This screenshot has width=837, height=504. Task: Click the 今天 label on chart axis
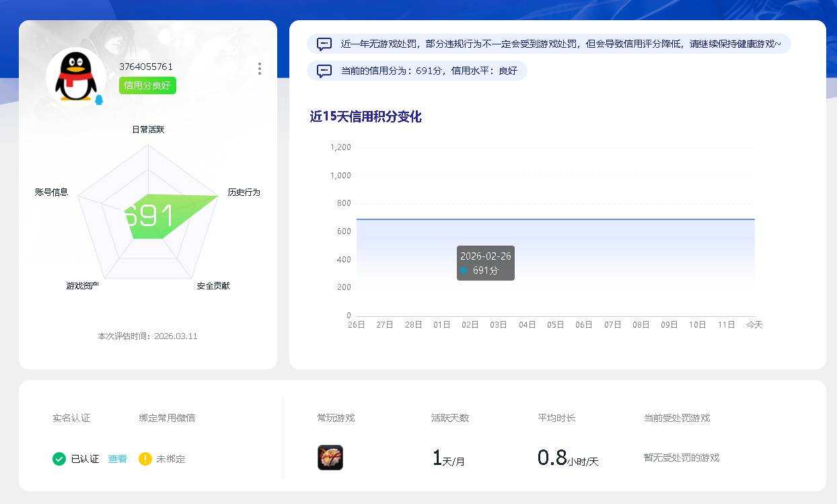pyautogui.click(x=755, y=324)
